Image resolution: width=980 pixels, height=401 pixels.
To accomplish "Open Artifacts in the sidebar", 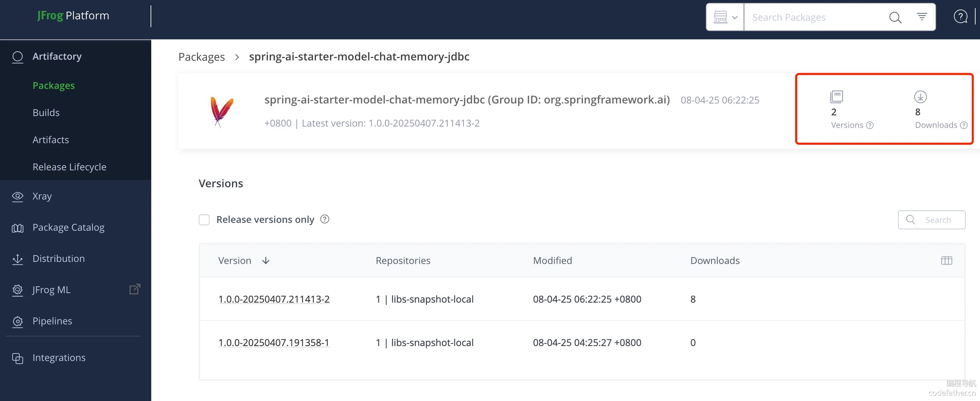I will tap(51, 140).
